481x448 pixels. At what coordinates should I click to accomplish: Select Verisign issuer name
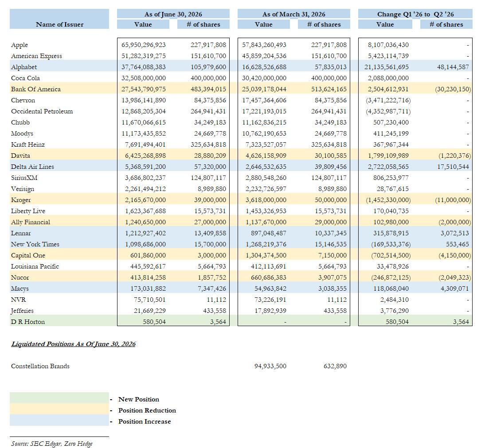point(23,189)
